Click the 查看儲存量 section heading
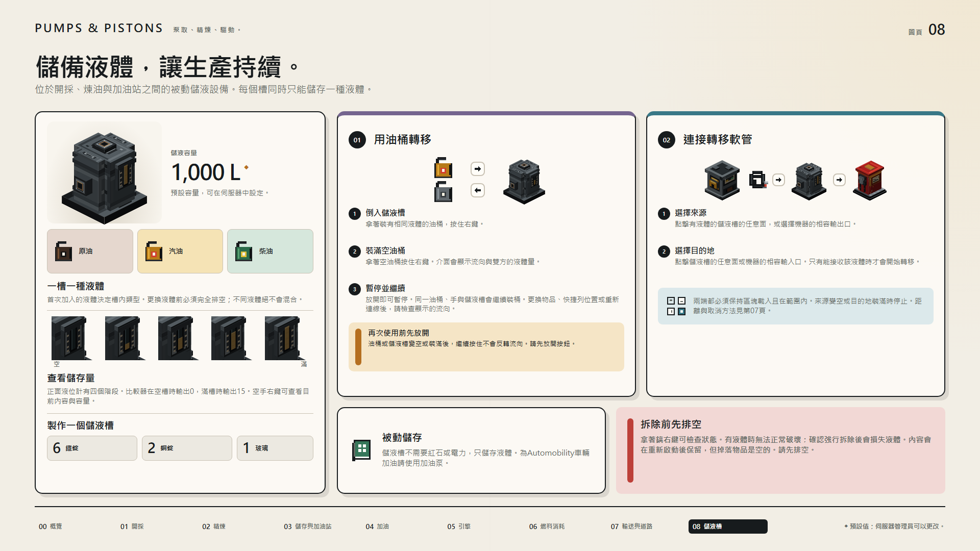This screenshot has height=551, width=980. (x=71, y=378)
